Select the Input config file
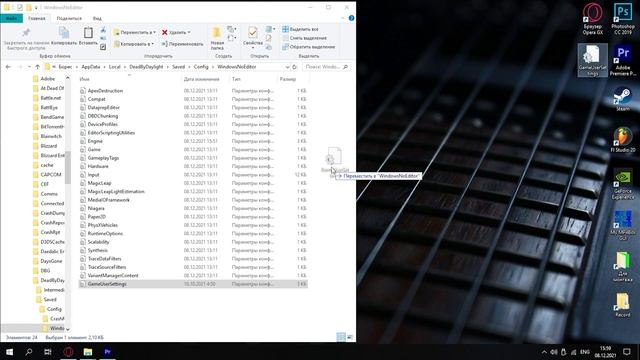Image resolution: width=640 pixels, height=360 pixels. pyautogui.click(x=193, y=175)
